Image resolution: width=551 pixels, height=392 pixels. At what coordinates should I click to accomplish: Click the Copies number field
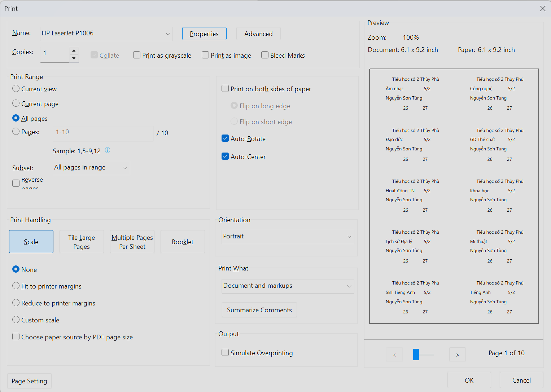tap(55, 54)
